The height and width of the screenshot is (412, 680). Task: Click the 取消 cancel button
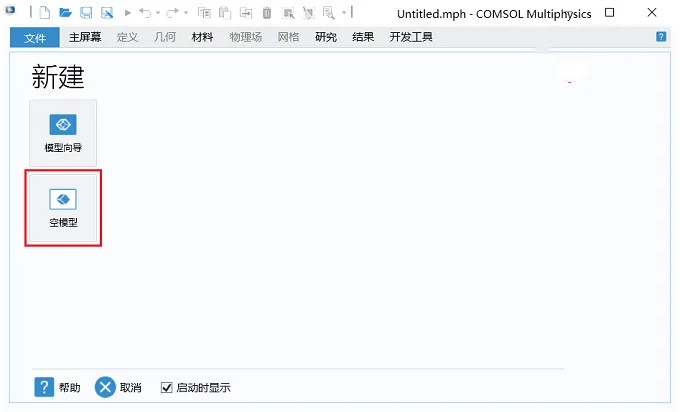pos(118,387)
